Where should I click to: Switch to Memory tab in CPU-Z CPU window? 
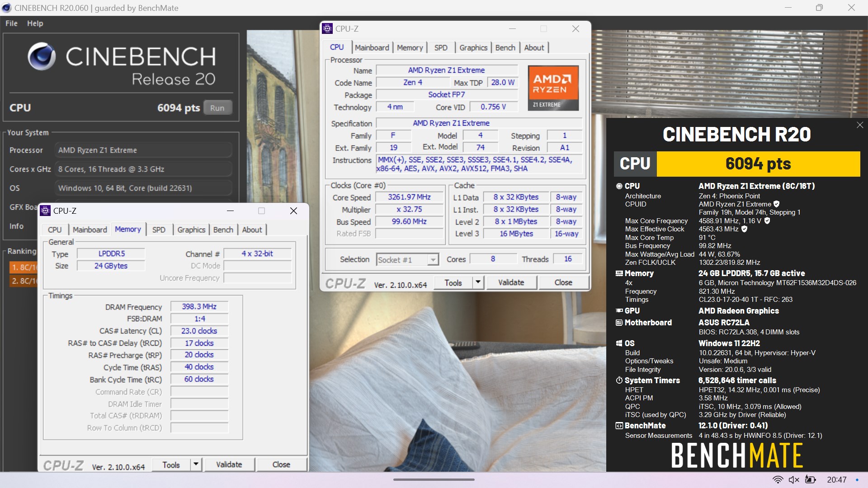click(410, 48)
